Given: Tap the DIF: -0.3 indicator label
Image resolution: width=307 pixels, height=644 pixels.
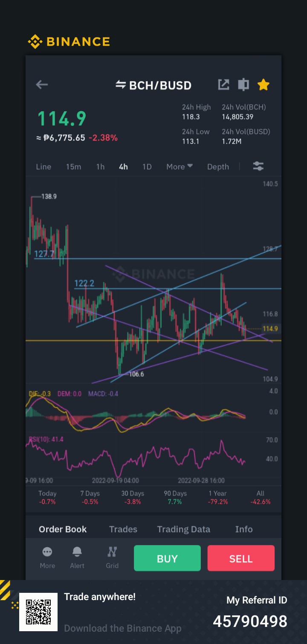Looking at the screenshot, I should [40, 394].
